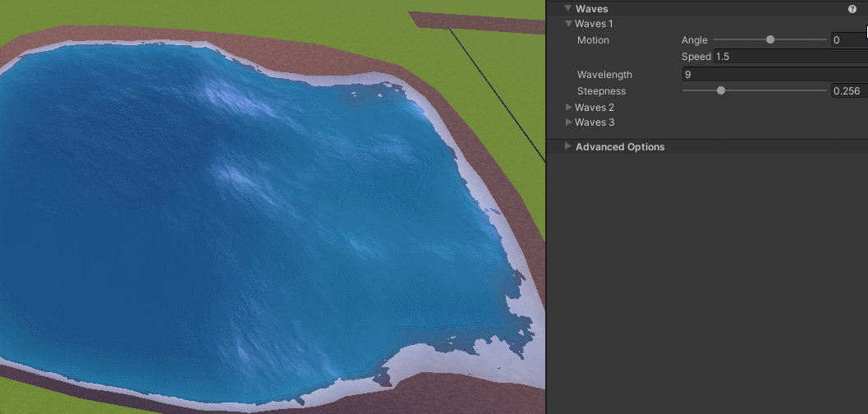This screenshot has height=414, width=868.
Task: Click the Angle label next to the slider
Action: (x=694, y=40)
